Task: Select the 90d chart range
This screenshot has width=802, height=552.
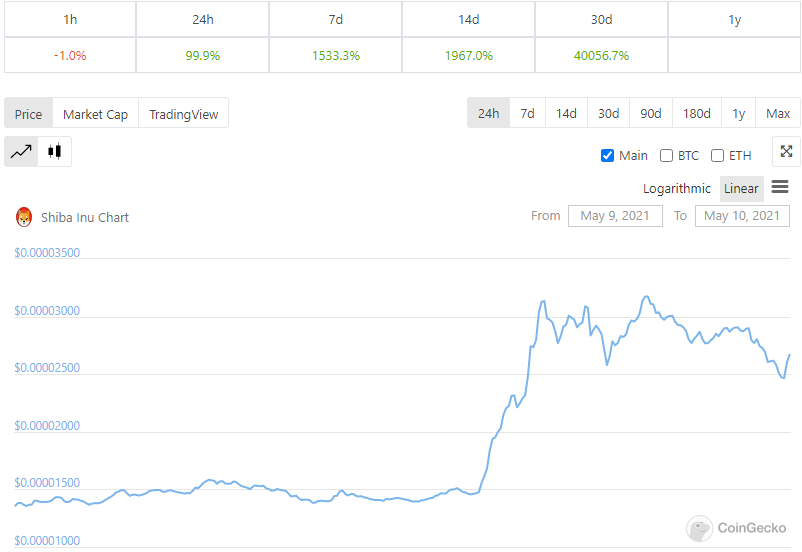Action: (x=651, y=113)
